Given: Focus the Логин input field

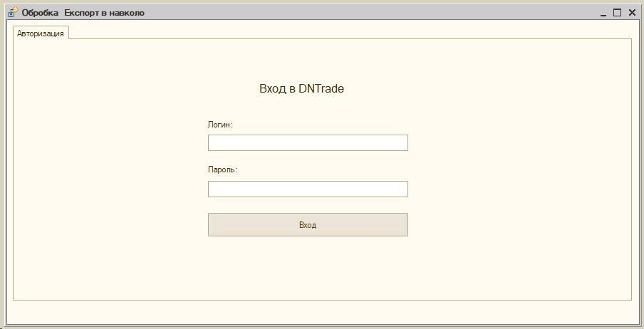Looking at the screenshot, I should click(308, 143).
